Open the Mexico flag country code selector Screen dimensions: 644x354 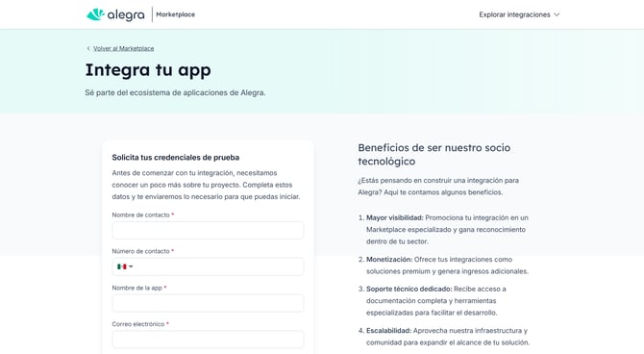125,266
